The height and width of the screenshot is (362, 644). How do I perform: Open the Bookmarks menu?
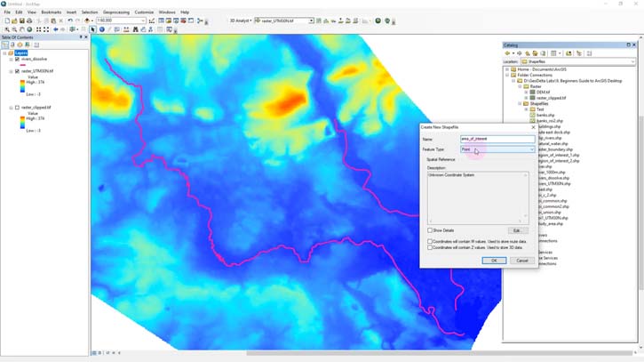(x=52, y=12)
